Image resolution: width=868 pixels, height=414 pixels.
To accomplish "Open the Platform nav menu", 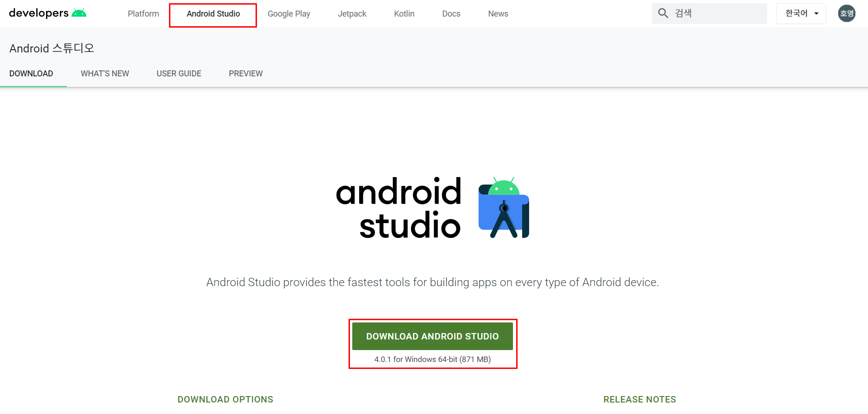I will pyautogui.click(x=143, y=14).
